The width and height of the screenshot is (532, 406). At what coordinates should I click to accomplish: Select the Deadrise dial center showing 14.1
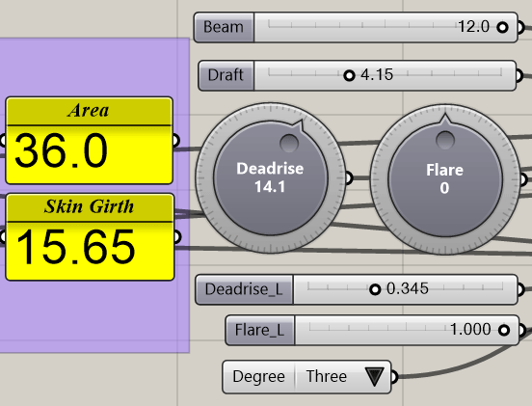[270, 177]
